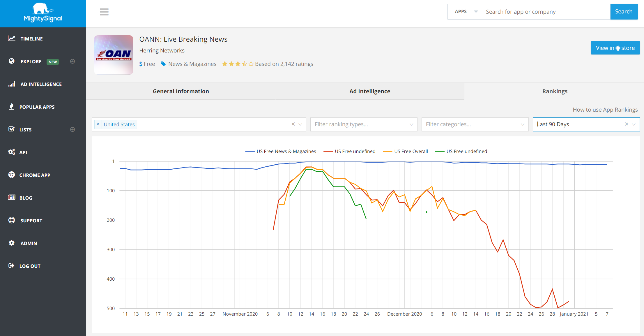Click the MightySignal elephant logo
The width and height of the screenshot is (644, 336).
pos(43,13)
